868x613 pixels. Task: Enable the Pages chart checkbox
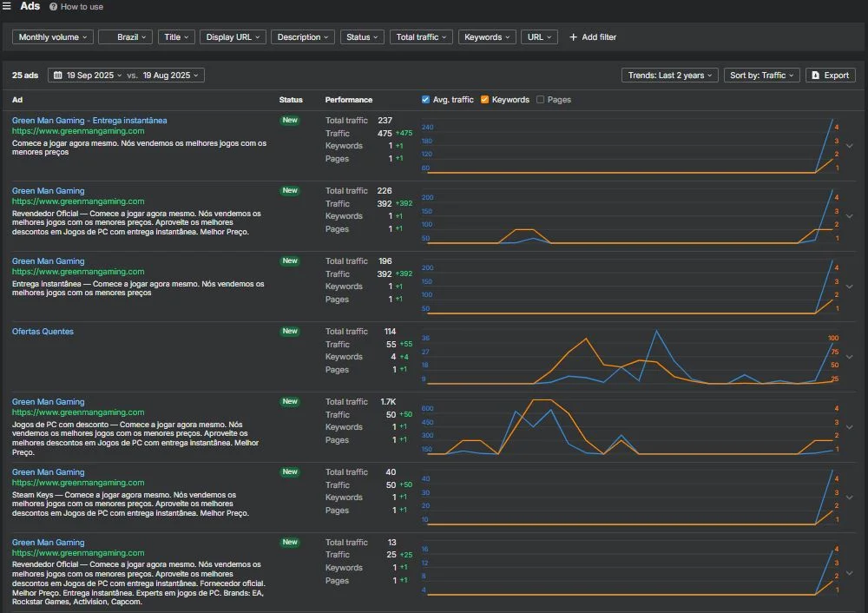coord(540,100)
